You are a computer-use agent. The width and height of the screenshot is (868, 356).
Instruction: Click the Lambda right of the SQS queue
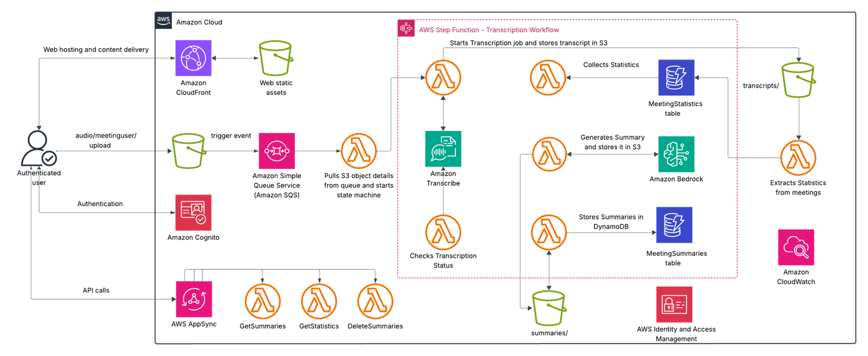pyautogui.click(x=359, y=151)
